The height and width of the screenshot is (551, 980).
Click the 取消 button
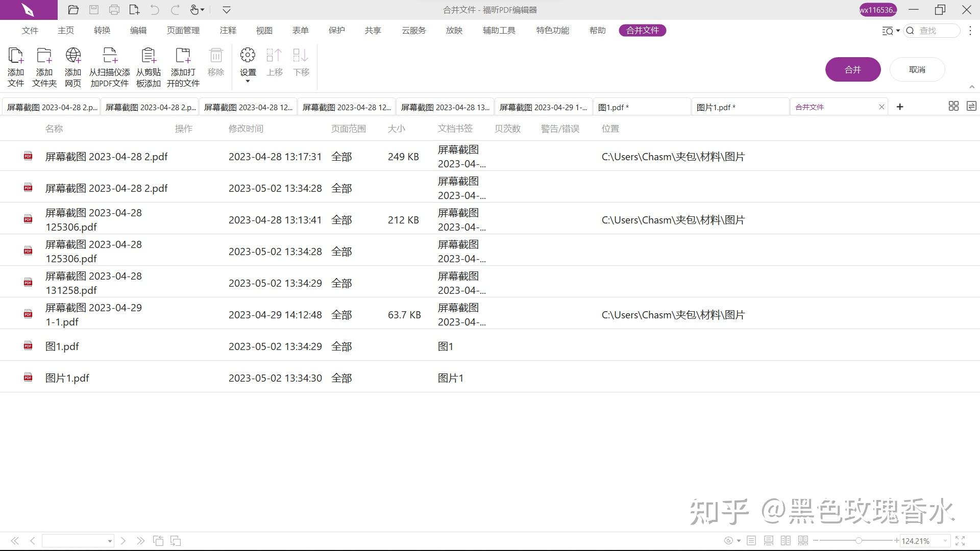point(917,69)
